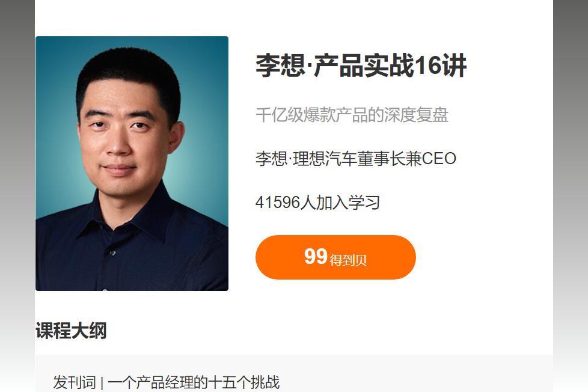
Task: Click the 16讲 part of the title
Action: click(440, 66)
